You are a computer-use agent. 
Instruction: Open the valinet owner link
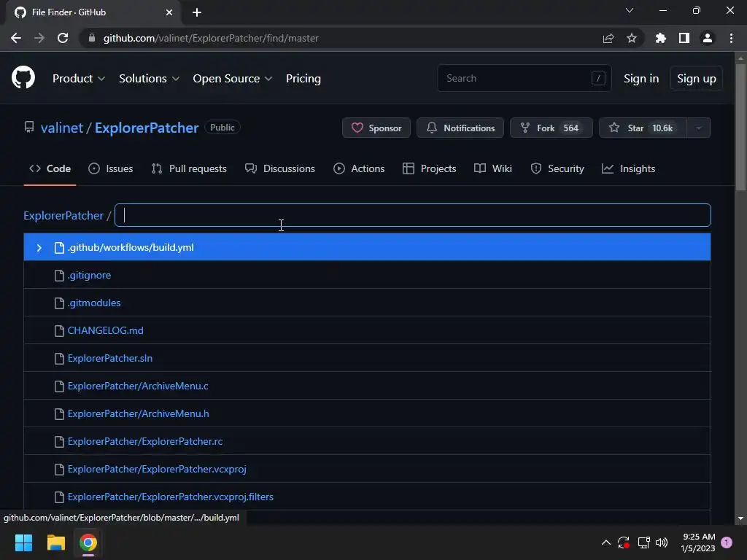[62, 128]
